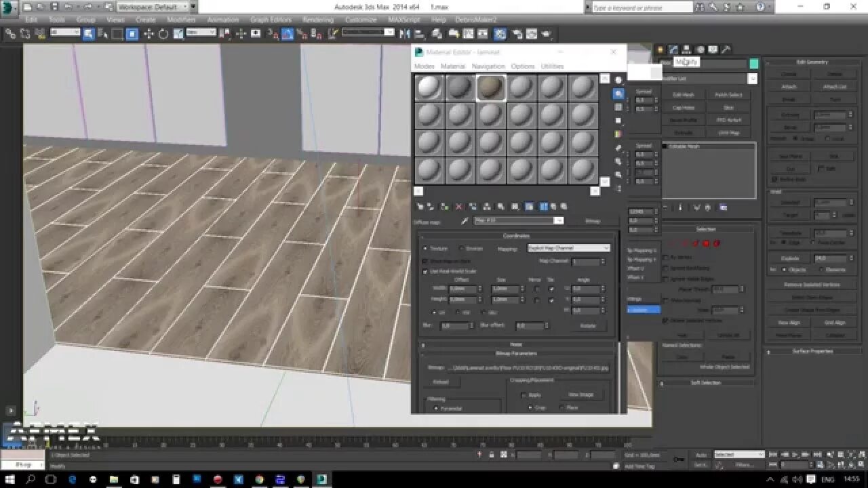This screenshot has width=868, height=488.
Task: Click the Select and Link icon
Action: pyautogui.click(x=11, y=34)
